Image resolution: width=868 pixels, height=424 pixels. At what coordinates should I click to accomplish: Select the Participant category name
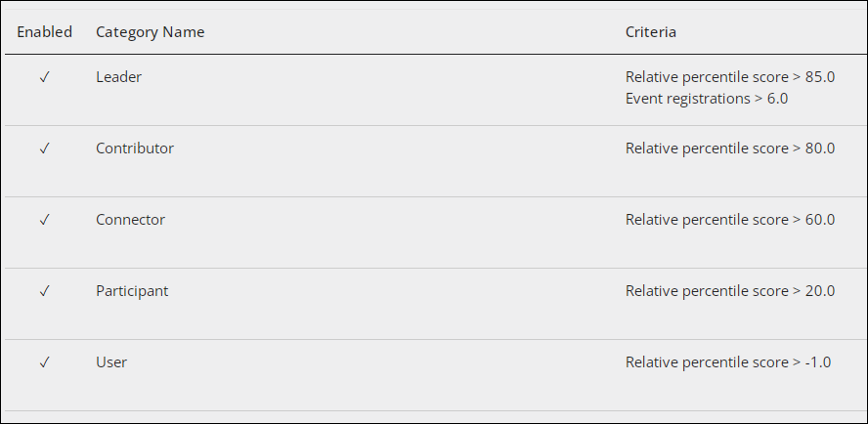[132, 291]
